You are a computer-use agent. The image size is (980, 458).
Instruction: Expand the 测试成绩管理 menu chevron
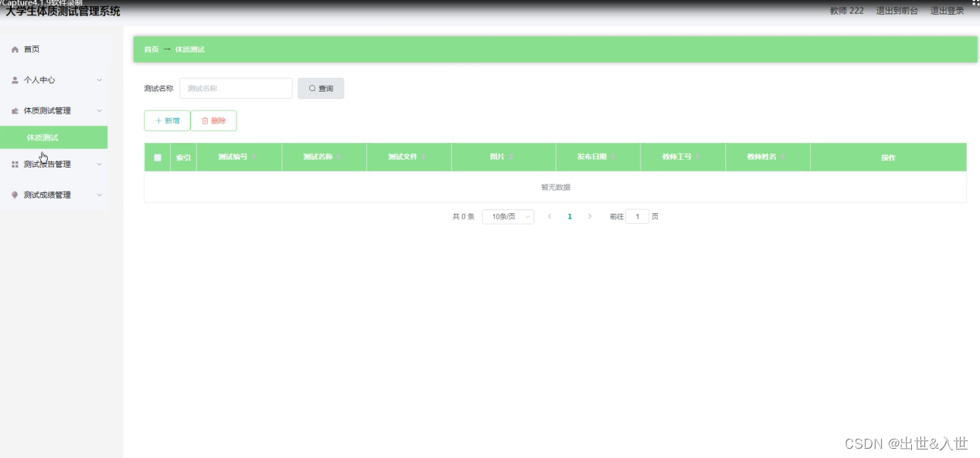(x=99, y=195)
